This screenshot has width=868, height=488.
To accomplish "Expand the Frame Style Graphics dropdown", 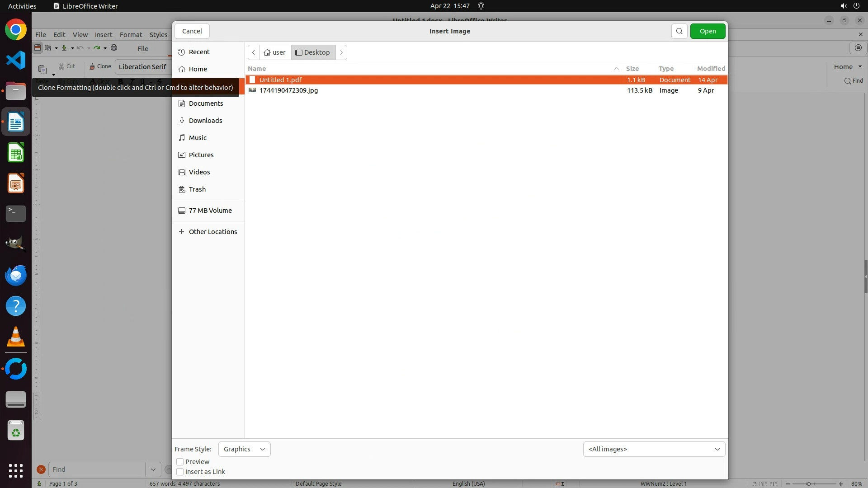I will pyautogui.click(x=244, y=449).
